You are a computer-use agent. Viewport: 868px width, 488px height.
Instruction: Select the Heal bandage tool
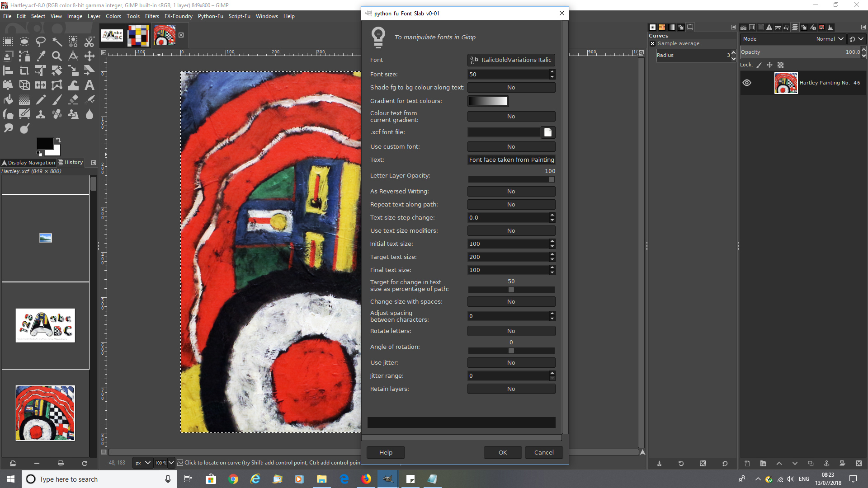(57, 114)
